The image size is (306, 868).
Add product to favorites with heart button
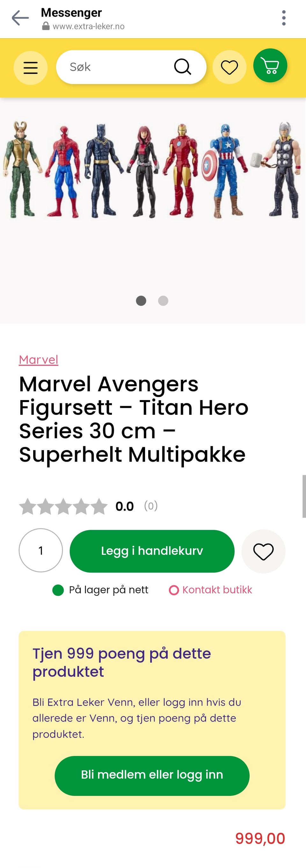tap(264, 551)
